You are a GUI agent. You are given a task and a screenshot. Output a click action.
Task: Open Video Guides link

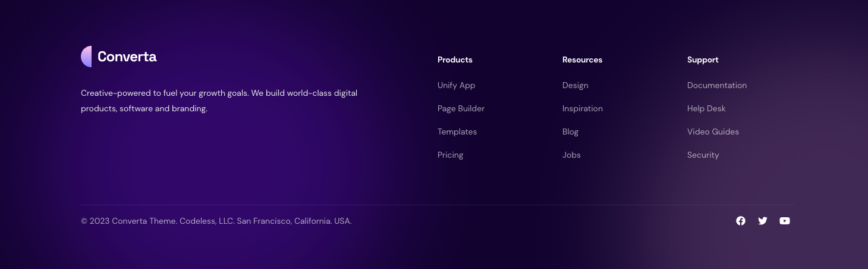tap(713, 132)
